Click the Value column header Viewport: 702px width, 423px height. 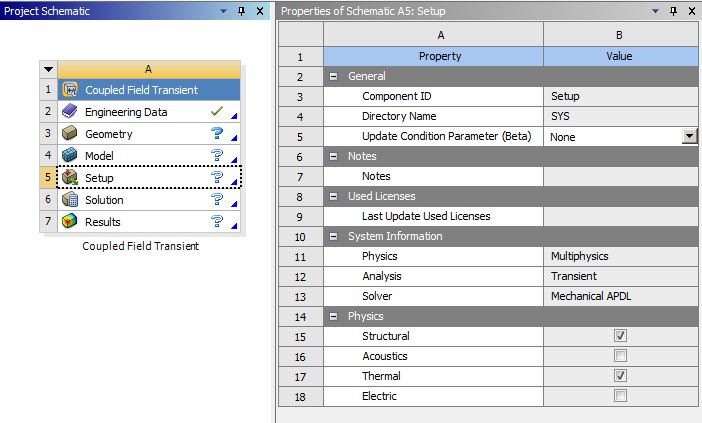621,56
